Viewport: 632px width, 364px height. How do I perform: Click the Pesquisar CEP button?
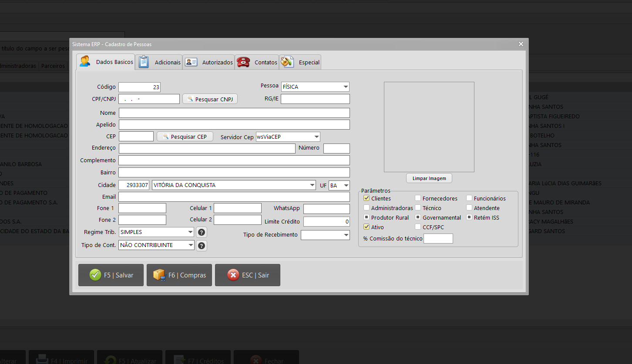185,137
